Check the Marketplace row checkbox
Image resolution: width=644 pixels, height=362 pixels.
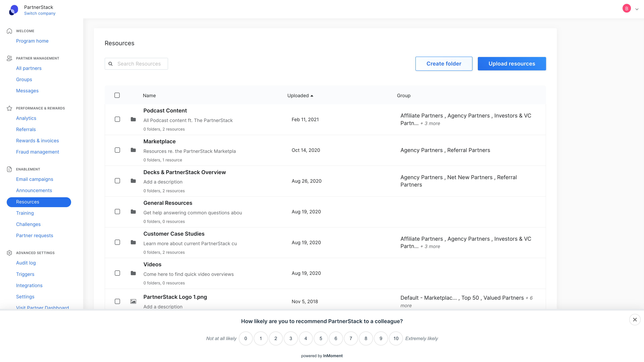coord(117,150)
